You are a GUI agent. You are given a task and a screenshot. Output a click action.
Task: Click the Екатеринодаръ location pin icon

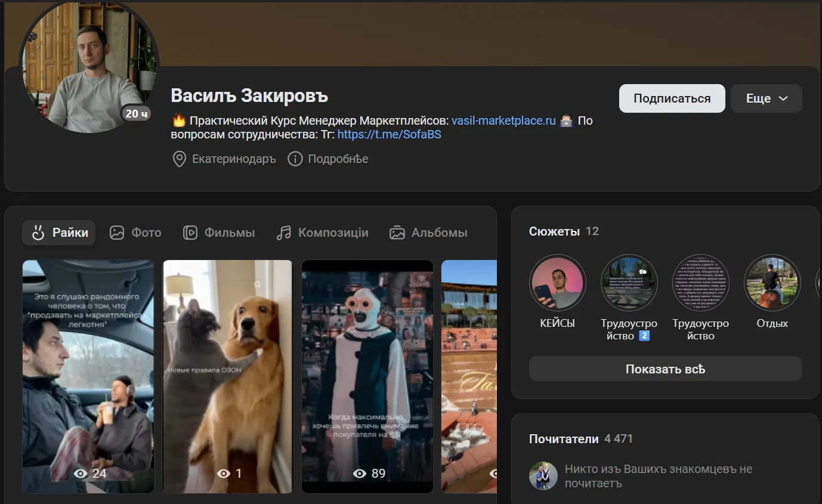point(179,159)
